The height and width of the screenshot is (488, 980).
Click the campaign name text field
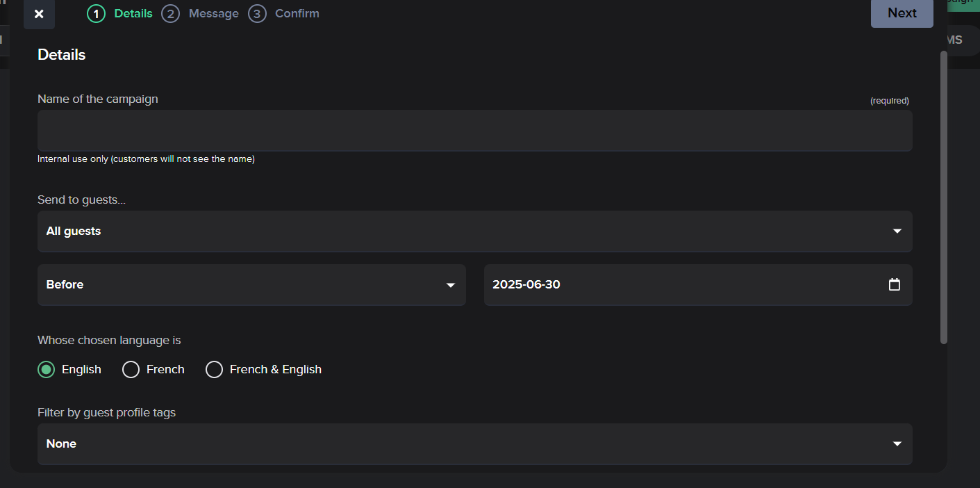tap(474, 131)
